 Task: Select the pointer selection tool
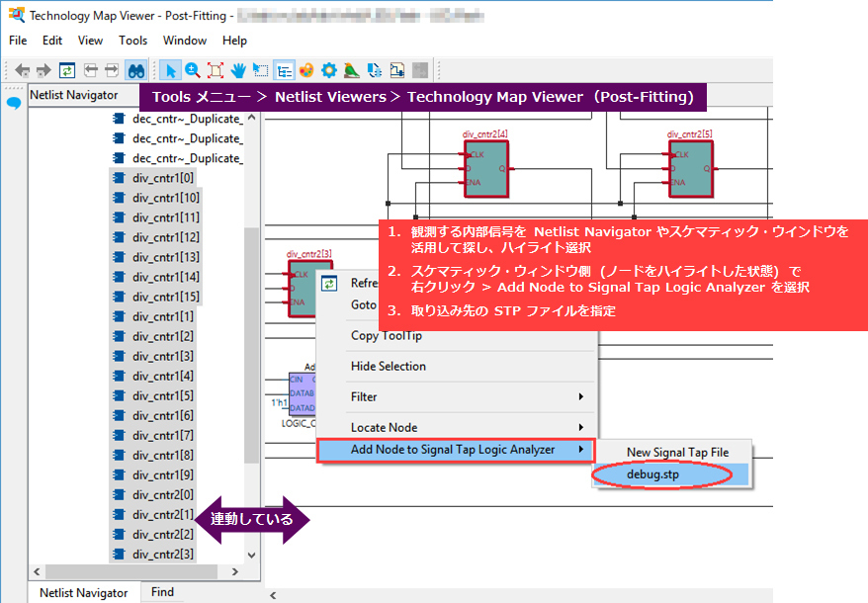coord(170,70)
